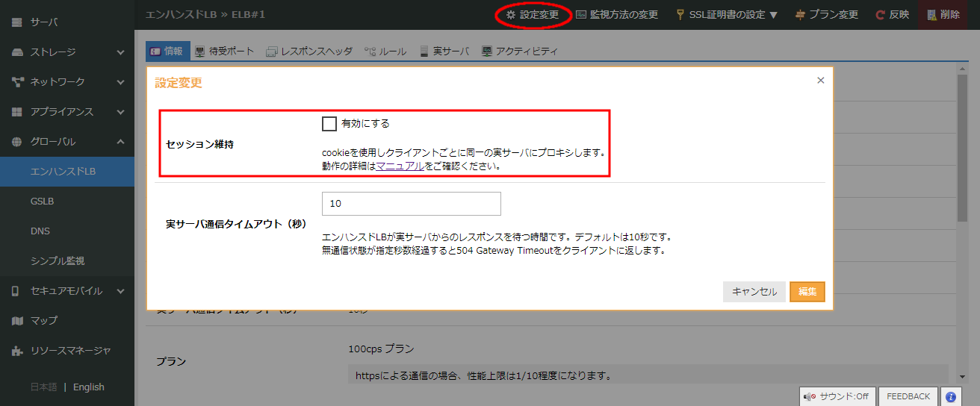This screenshot has width=980, height=406.
Task: Click the 監視方法の変更 monitor icon
Action: coord(581,15)
